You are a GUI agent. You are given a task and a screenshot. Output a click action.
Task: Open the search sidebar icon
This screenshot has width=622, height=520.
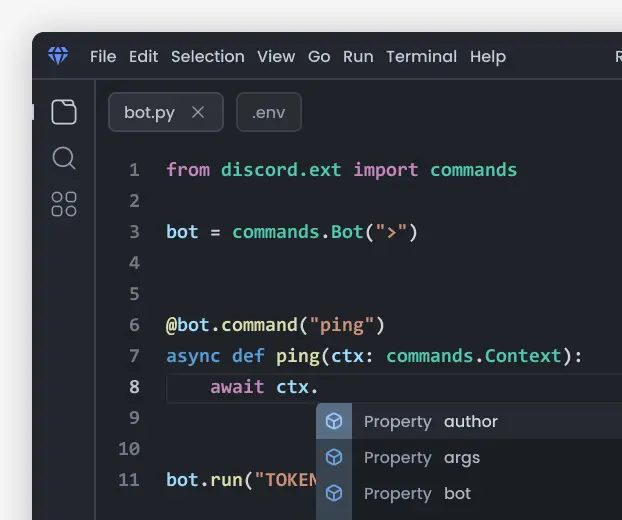64,158
